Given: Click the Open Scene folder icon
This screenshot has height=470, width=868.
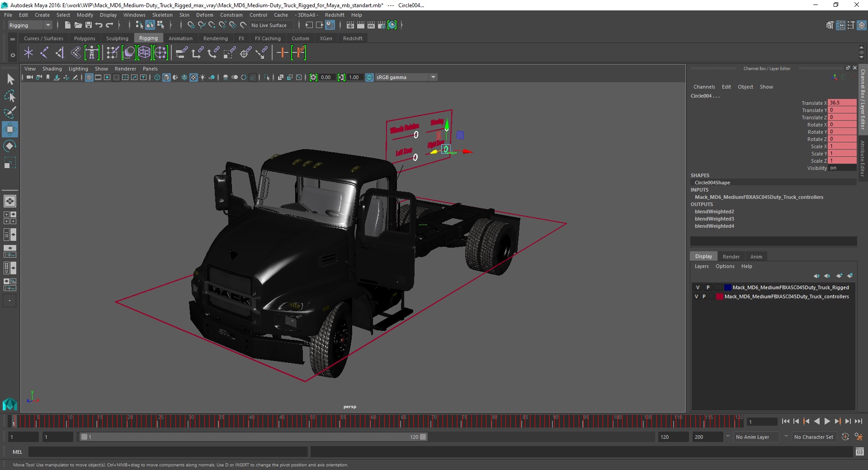Looking at the screenshot, I should (x=78, y=25).
